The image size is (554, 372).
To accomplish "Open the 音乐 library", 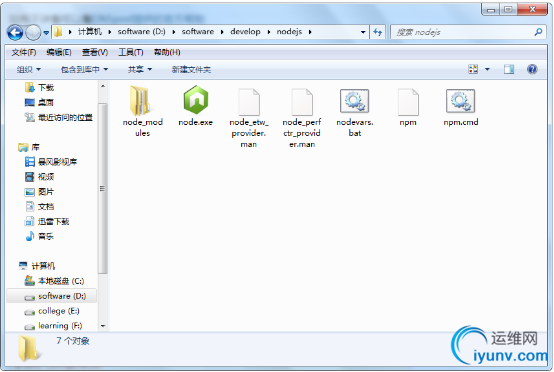I will pos(39,236).
